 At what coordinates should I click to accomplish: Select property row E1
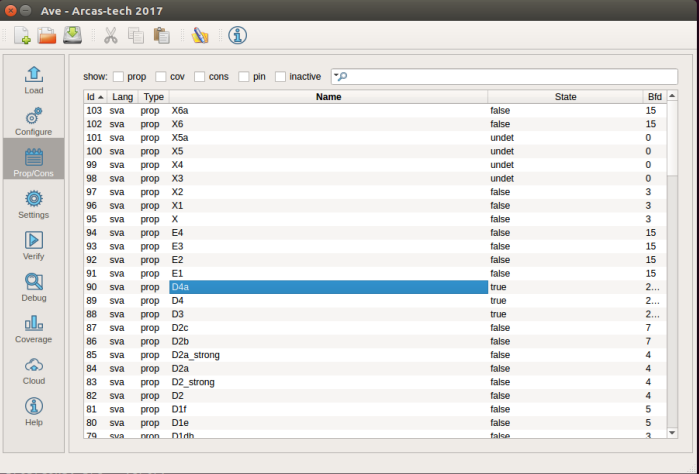click(375, 274)
